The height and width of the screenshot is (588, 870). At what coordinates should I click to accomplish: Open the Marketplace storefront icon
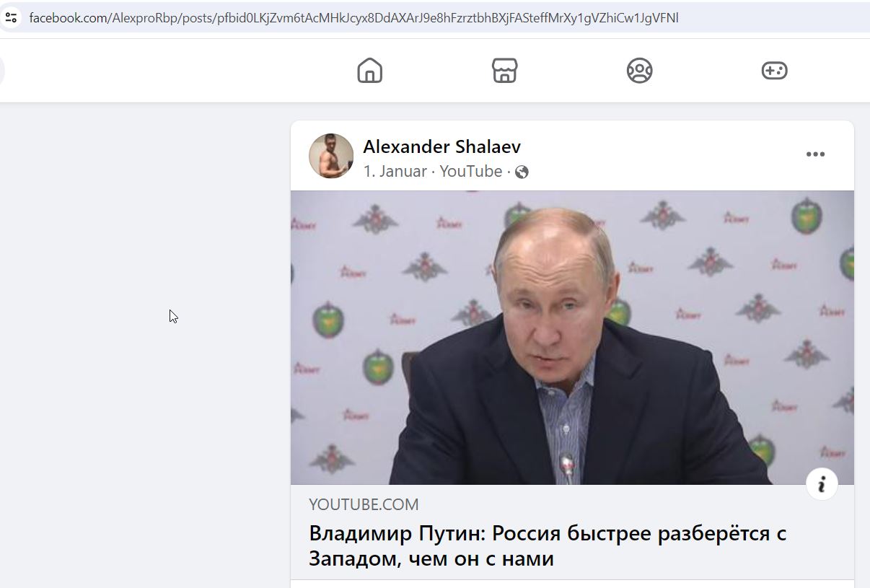[x=504, y=71]
